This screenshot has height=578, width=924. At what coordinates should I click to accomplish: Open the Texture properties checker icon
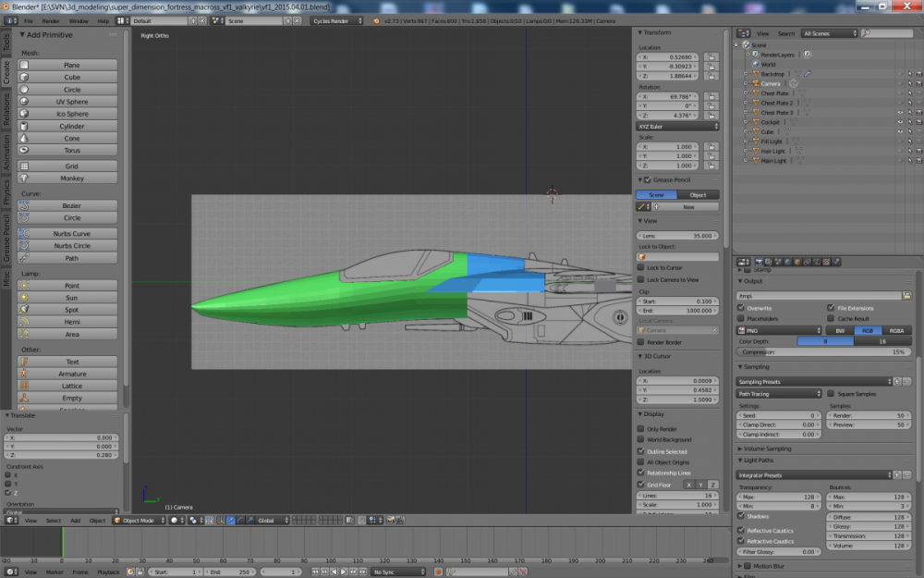click(826, 262)
